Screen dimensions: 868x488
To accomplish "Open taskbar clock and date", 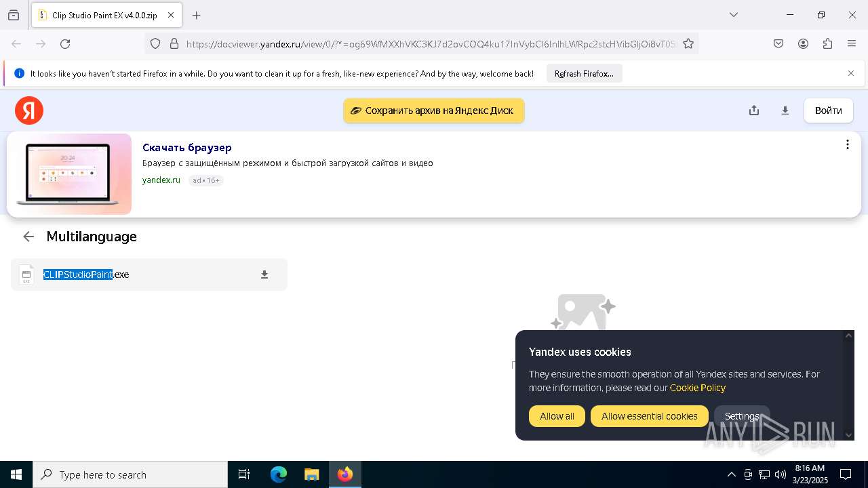I will point(810,474).
